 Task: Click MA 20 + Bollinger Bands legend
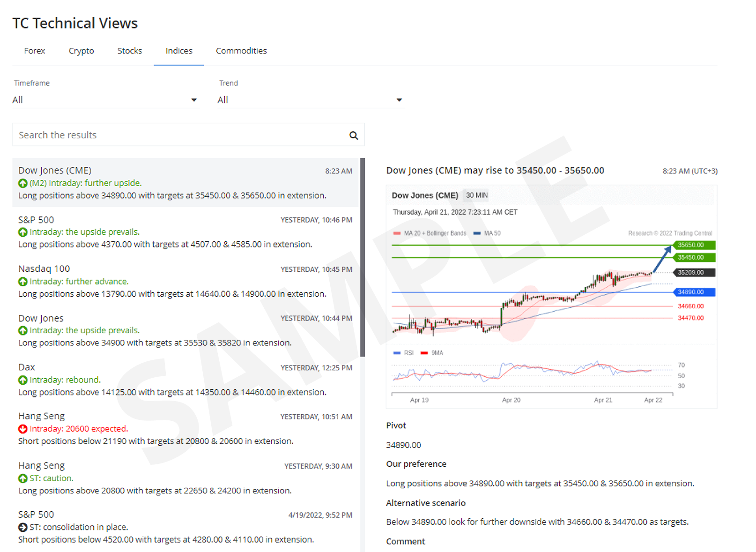(430, 233)
